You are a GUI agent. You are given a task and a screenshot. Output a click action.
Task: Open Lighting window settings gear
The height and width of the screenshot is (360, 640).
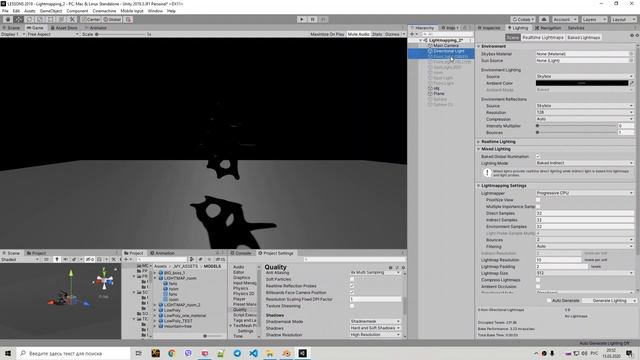(x=636, y=36)
